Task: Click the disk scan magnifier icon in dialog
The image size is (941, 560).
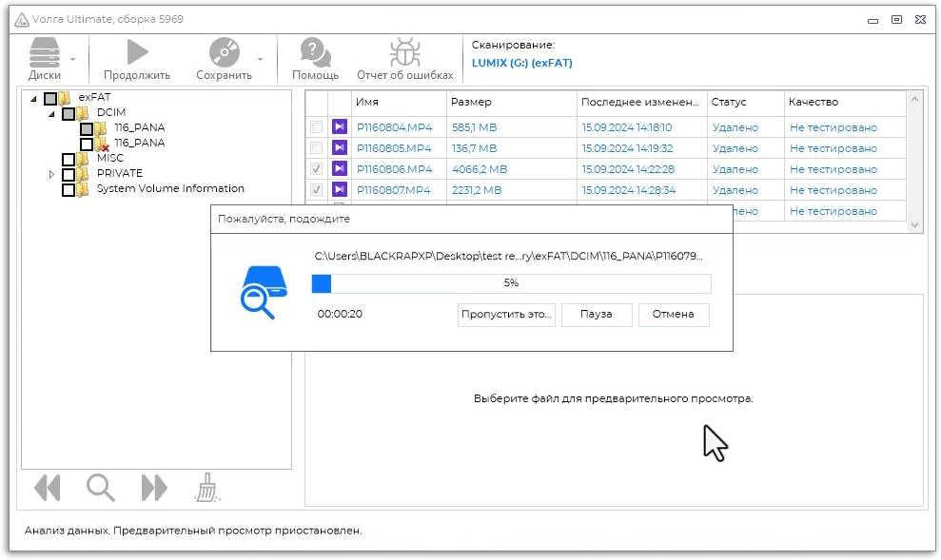Action: (264, 293)
